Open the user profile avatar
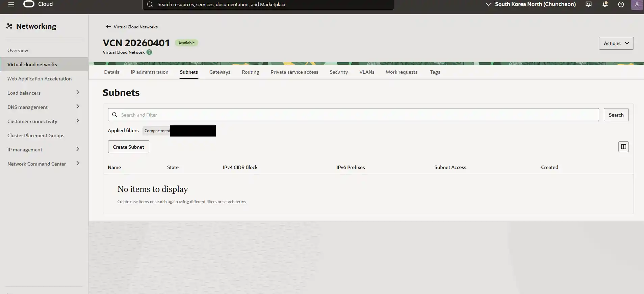The width and height of the screenshot is (644, 294). tap(637, 5)
